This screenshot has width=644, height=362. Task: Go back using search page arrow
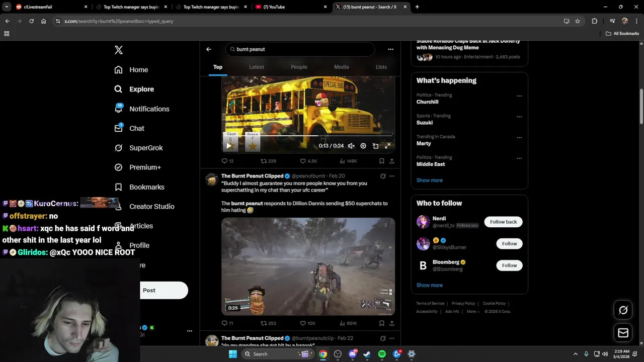(x=209, y=49)
